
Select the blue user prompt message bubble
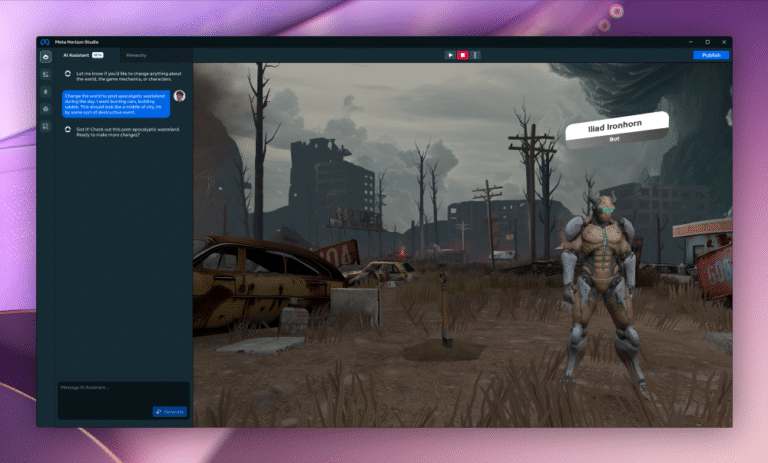click(x=115, y=105)
